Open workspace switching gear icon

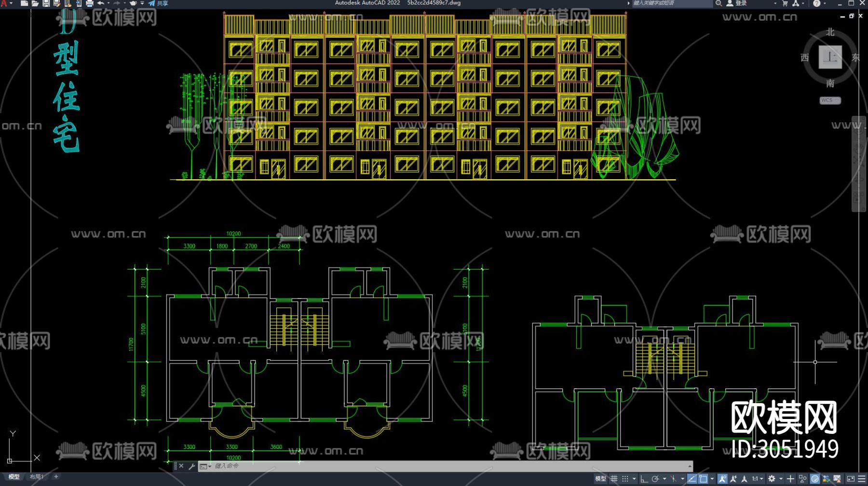pos(772,479)
